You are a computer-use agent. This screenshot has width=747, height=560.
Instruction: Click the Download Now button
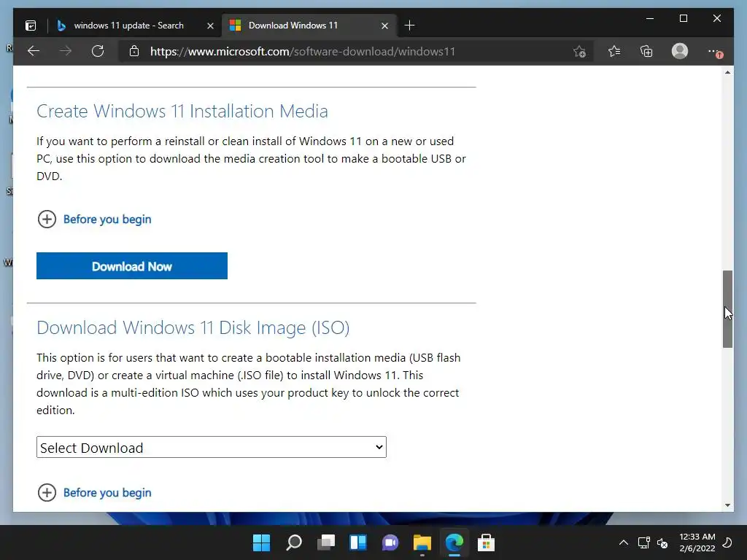(132, 265)
